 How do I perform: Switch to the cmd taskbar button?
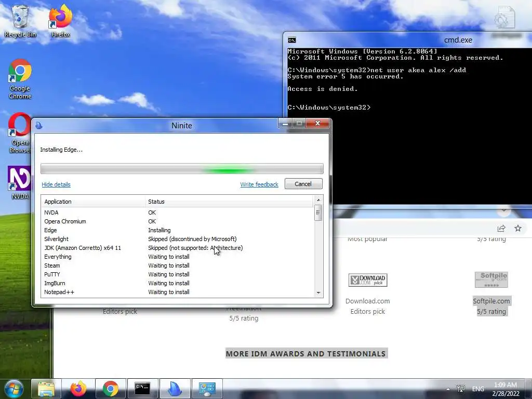(x=142, y=389)
